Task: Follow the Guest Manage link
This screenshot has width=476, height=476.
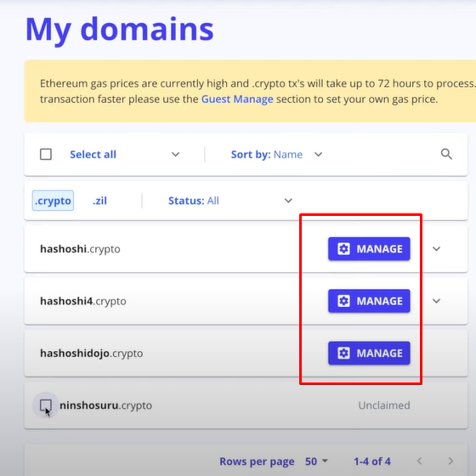Action: click(237, 99)
